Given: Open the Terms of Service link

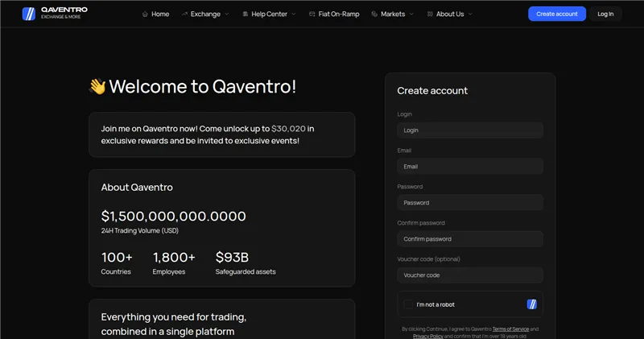Looking at the screenshot, I should coord(510,329).
